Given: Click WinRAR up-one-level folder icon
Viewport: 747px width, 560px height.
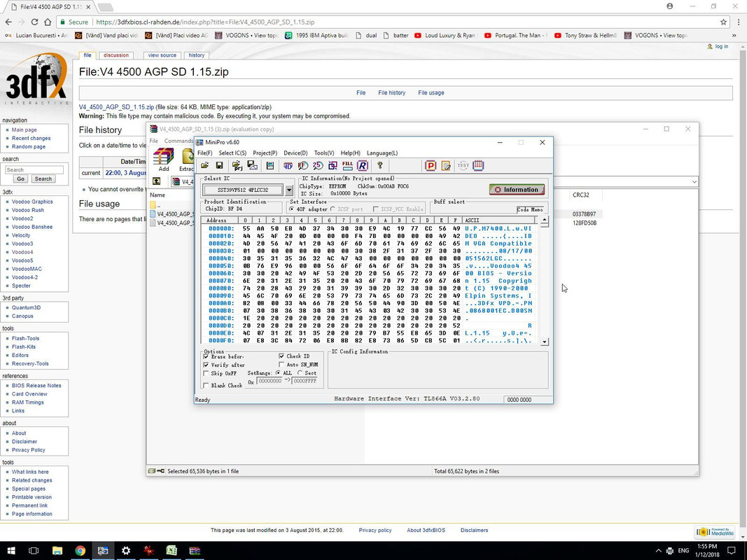Looking at the screenshot, I should 156,181.
